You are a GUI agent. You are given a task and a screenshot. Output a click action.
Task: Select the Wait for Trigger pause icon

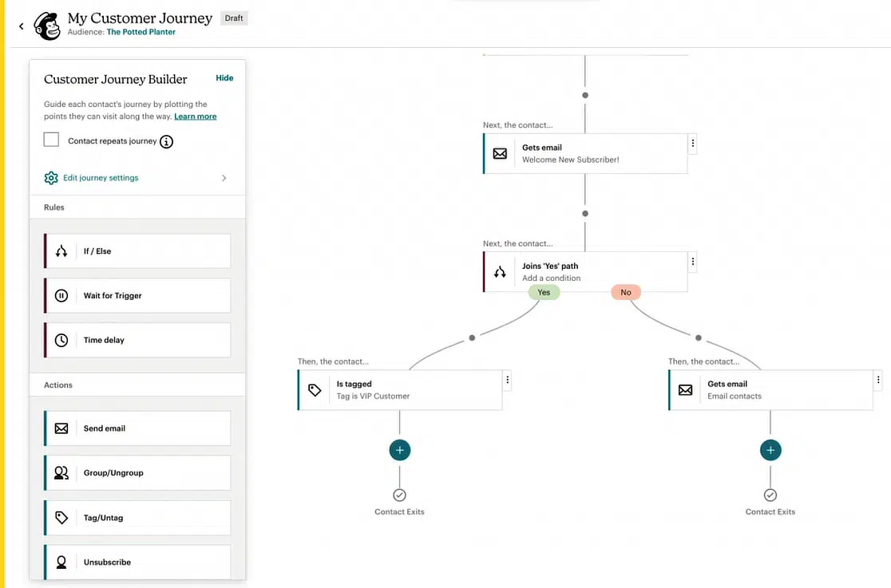[61, 295]
